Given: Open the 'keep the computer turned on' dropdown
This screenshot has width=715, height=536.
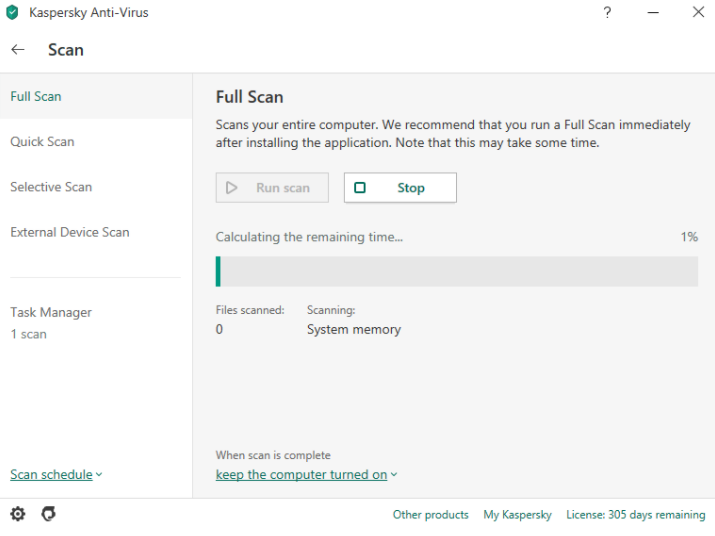Looking at the screenshot, I should click(x=306, y=475).
